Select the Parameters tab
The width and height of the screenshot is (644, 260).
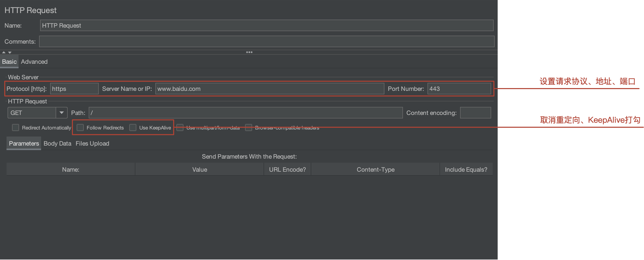(x=24, y=143)
